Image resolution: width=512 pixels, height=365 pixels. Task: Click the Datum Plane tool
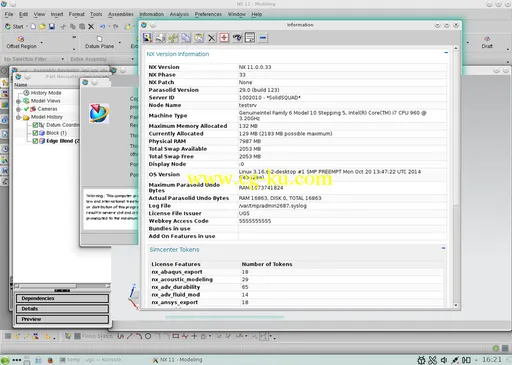tap(99, 42)
